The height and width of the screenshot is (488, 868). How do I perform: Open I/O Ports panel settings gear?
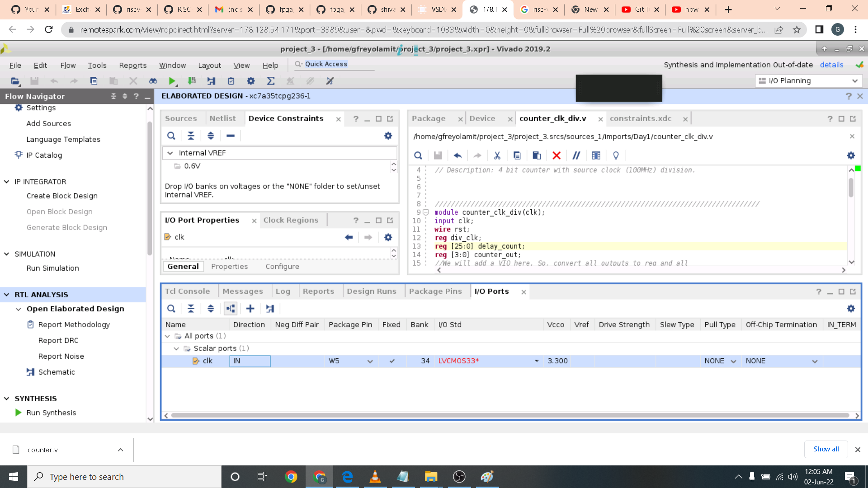tap(851, 309)
